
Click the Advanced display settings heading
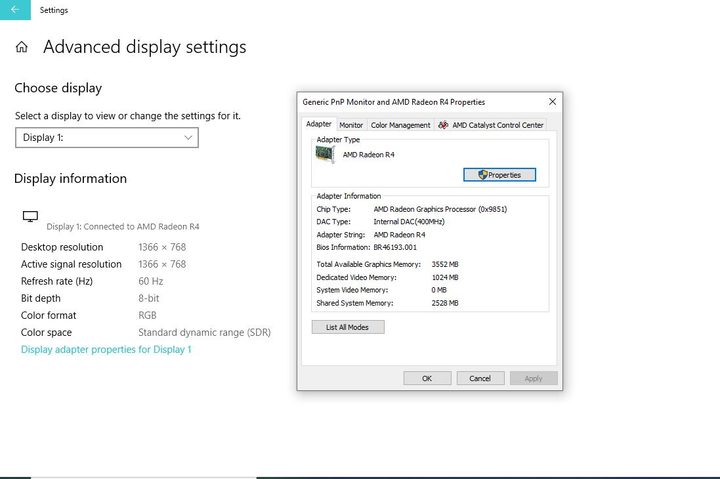(x=145, y=47)
